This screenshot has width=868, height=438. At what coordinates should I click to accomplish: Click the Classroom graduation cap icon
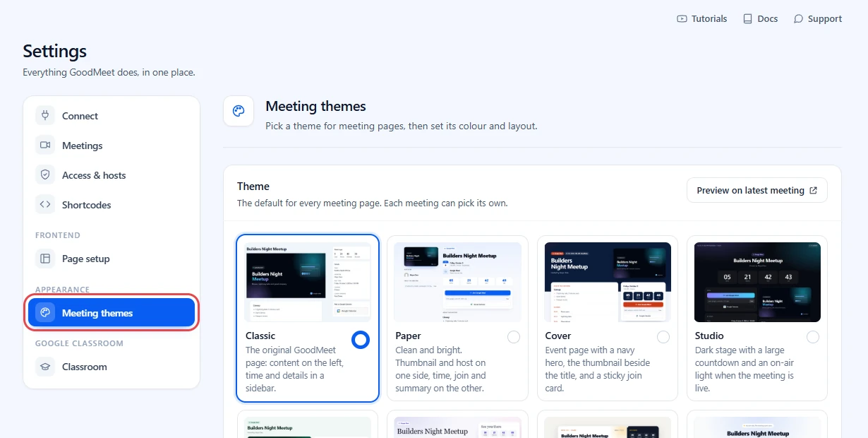pos(45,367)
